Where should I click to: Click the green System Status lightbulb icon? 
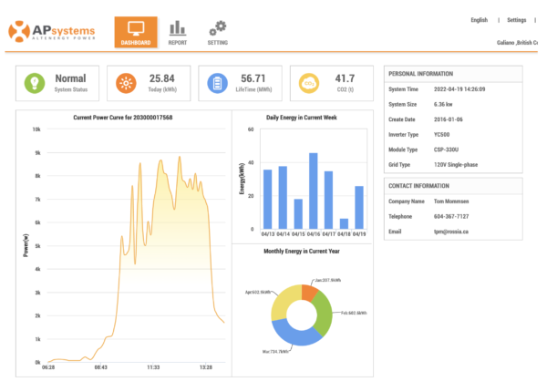point(35,84)
